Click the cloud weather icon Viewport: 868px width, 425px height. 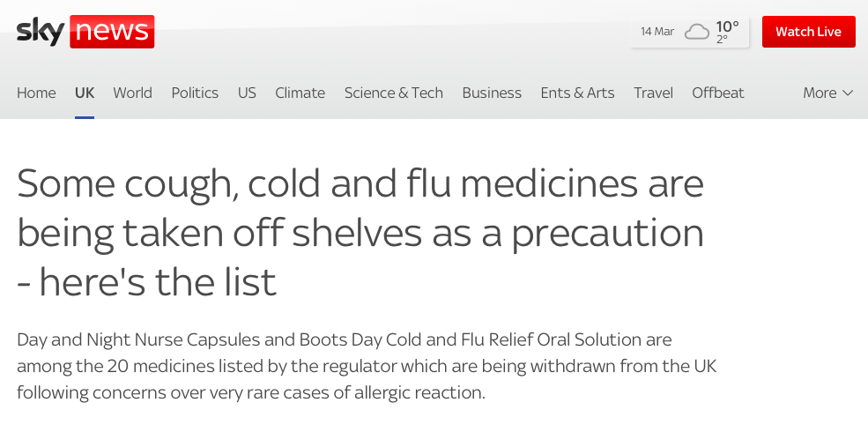(x=696, y=32)
